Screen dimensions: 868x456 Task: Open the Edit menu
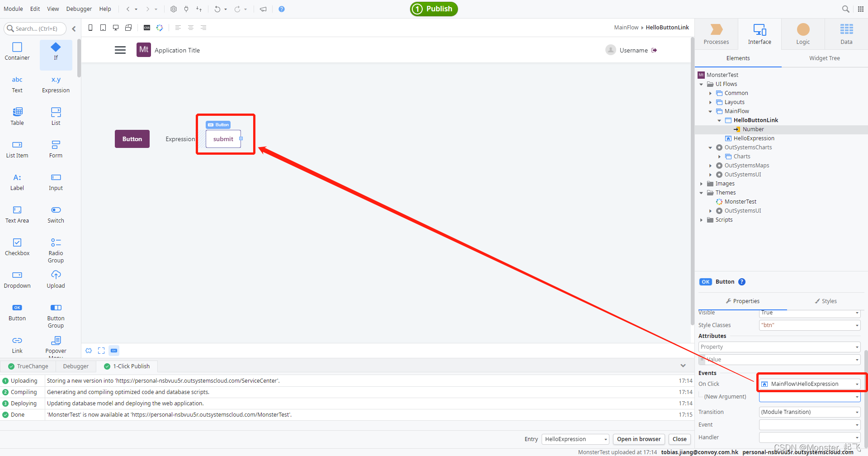[35, 9]
